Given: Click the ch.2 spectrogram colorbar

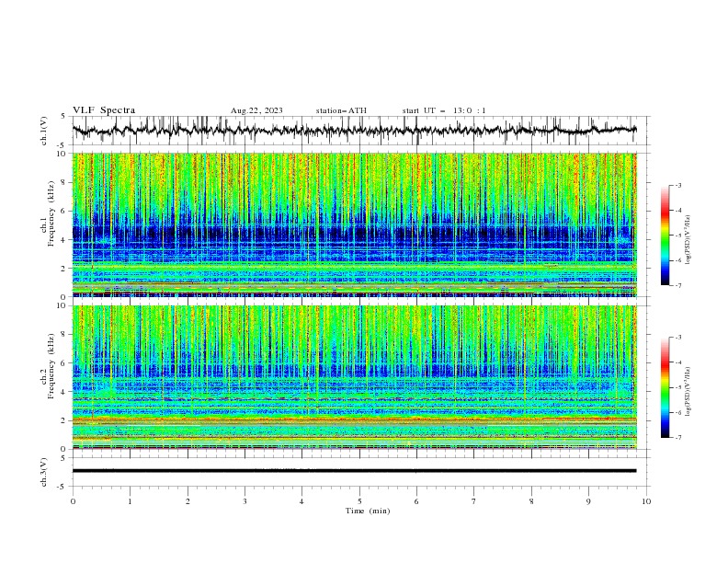Looking at the screenshot, I should pyautogui.click(x=665, y=387).
